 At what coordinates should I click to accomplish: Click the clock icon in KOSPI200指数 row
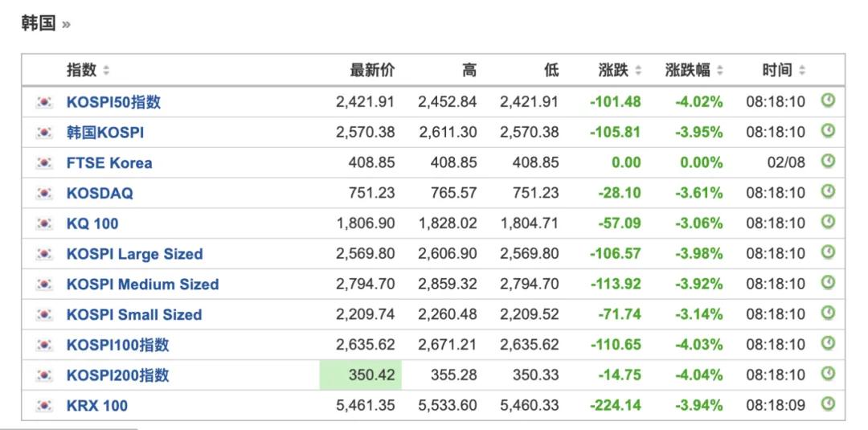(x=828, y=375)
